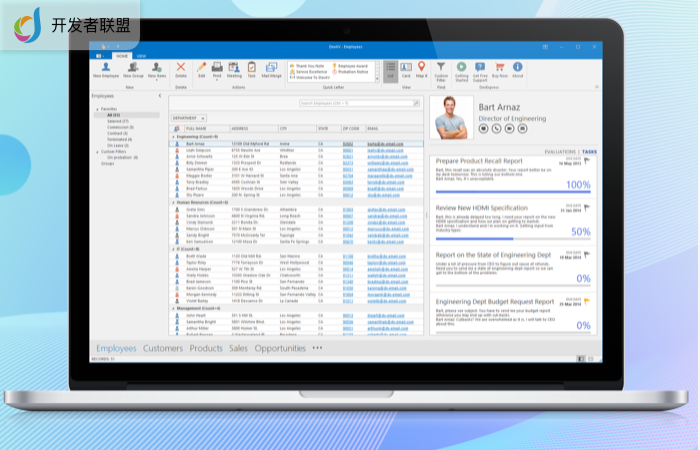This screenshot has height=450, width=700.
Task: Open the DEPARTMENT grouping dropdown
Action: coord(191,118)
